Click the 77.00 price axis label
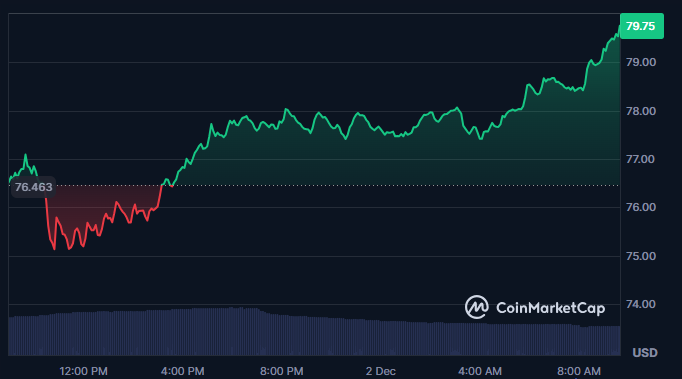682x379 pixels. pyautogui.click(x=641, y=159)
